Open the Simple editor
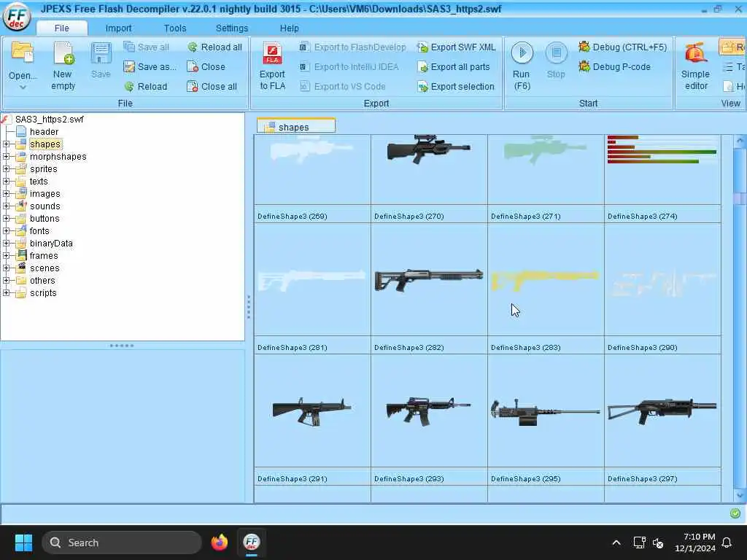 pyautogui.click(x=695, y=66)
